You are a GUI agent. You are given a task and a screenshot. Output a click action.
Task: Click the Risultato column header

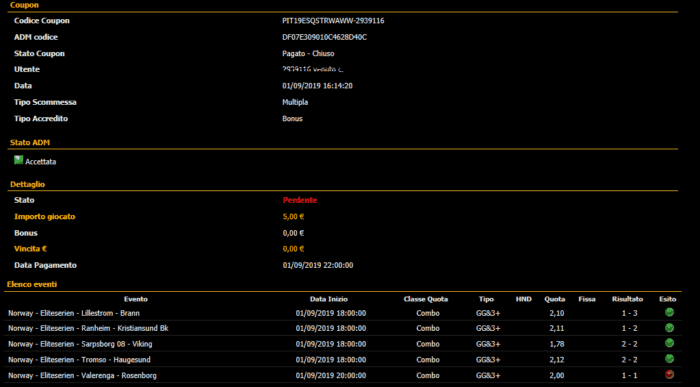tap(627, 299)
